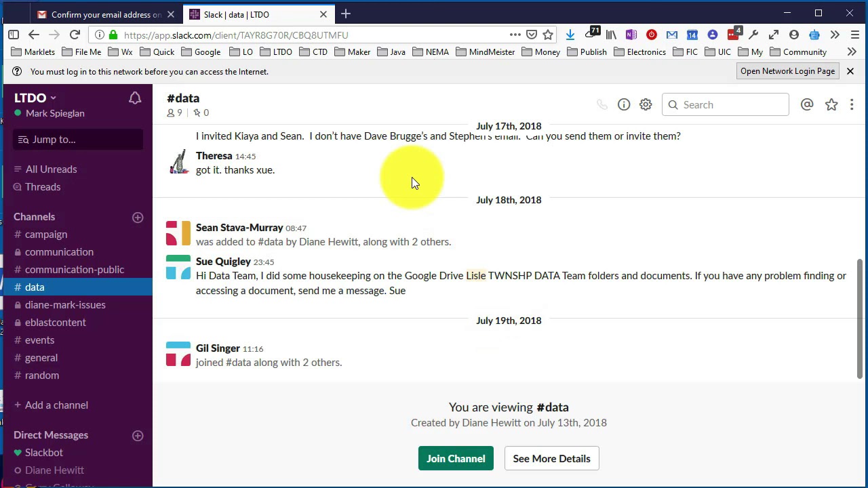Click the Jump to quick switcher box

tap(78, 140)
